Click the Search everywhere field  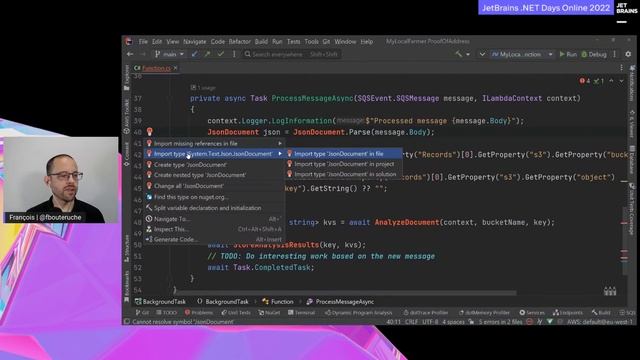point(291,54)
